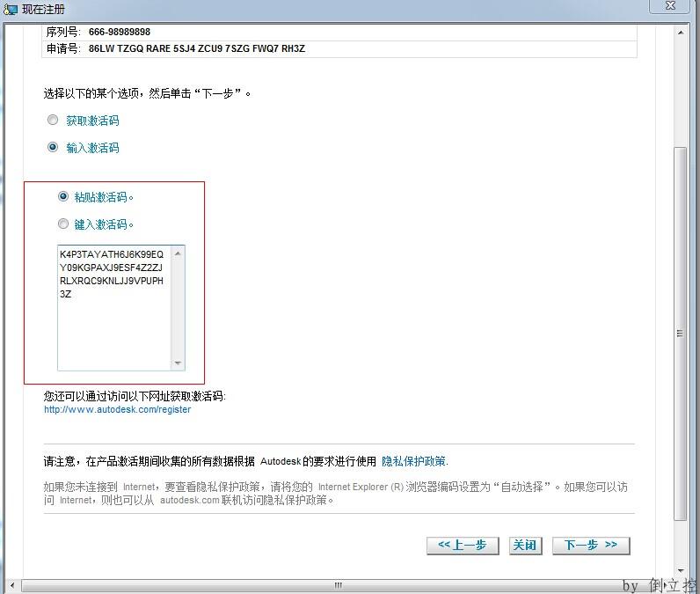Click the 关闭 button

click(526, 546)
